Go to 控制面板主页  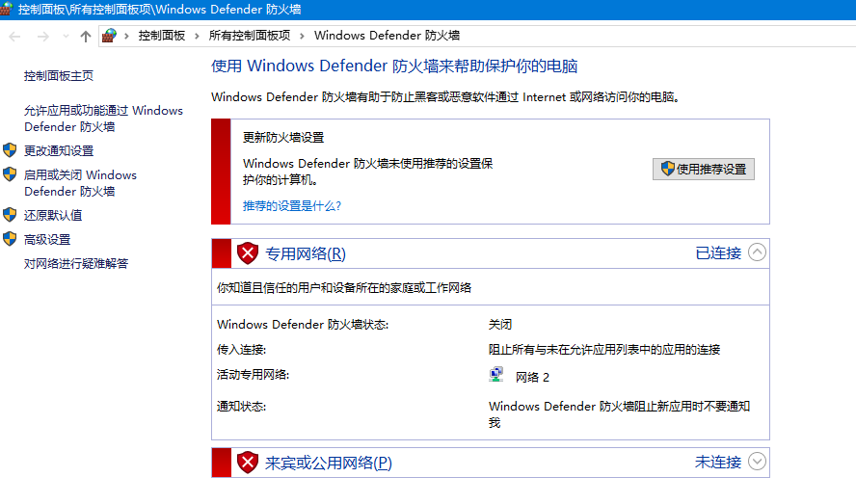pos(59,75)
